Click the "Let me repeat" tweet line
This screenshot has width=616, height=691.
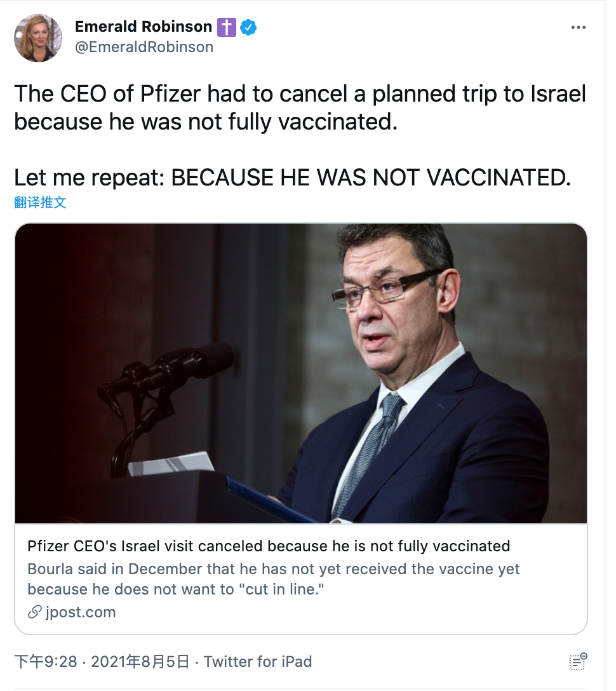[x=292, y=178]
